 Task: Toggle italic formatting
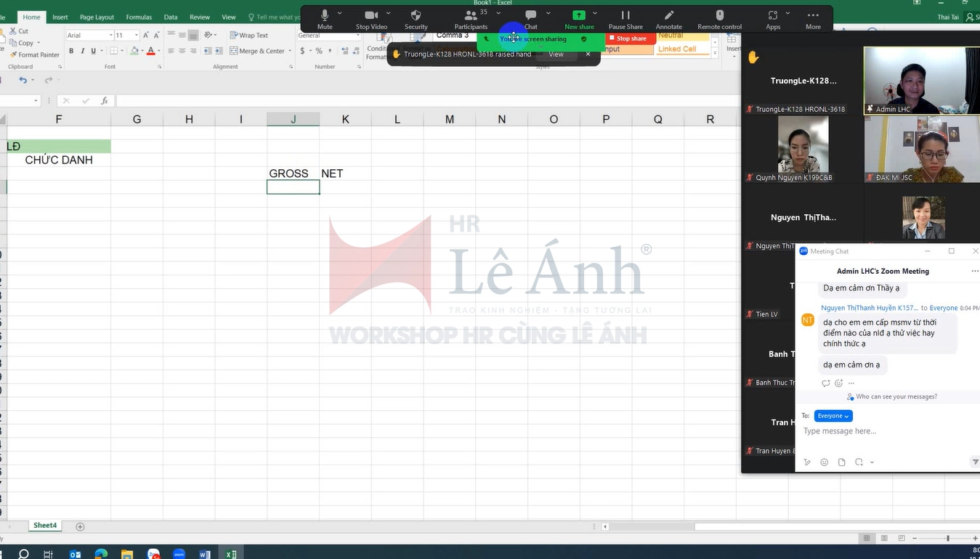click(82, 51)
